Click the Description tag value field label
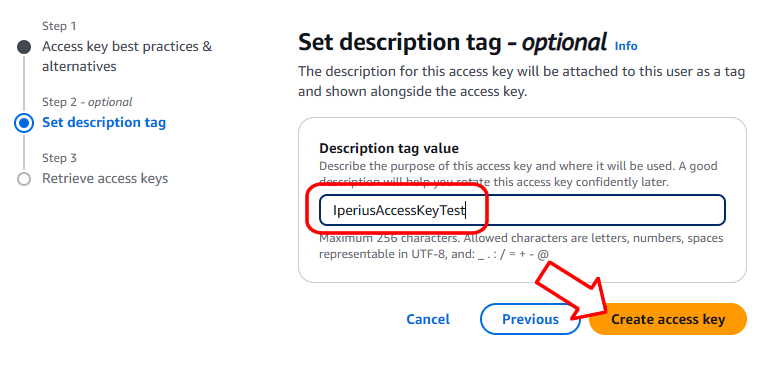Image resolution: width=778 pixels, height=366 pixels. [x=389, y=148]
